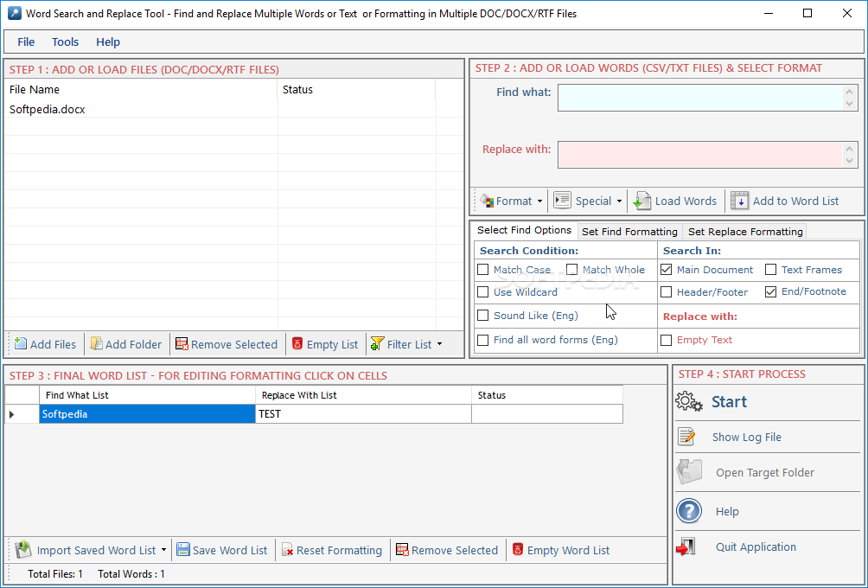Open the File menu
868x588 pixels.
(26, 42)
